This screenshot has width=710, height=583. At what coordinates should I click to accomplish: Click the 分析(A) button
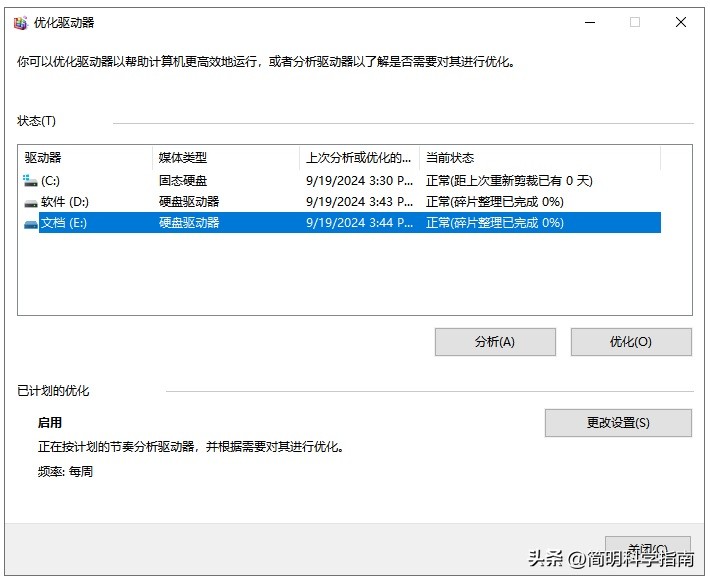pyautogui.click(x=495, y=342)
